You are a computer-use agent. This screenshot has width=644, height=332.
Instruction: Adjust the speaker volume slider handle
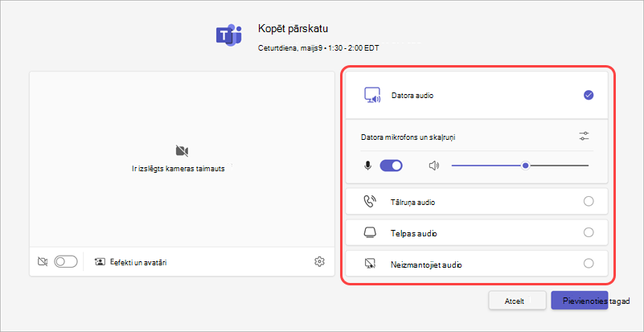525,166
